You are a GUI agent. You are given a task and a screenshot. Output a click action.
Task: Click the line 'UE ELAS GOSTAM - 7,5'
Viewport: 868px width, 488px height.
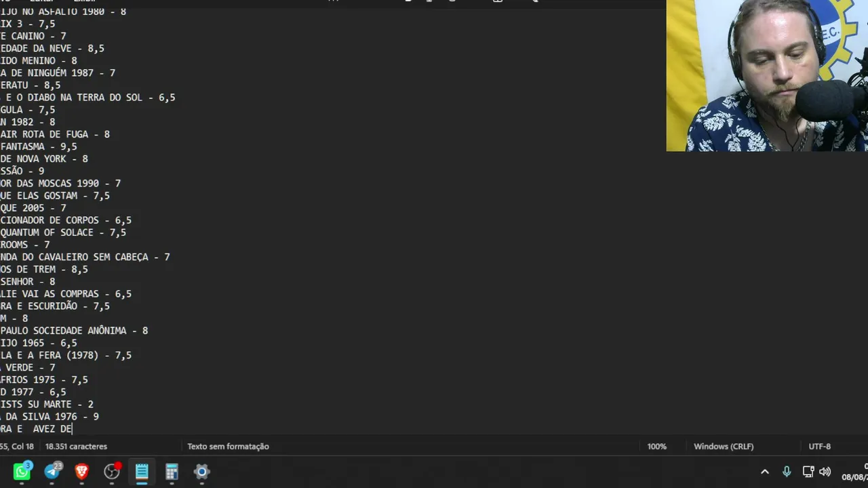55,196
